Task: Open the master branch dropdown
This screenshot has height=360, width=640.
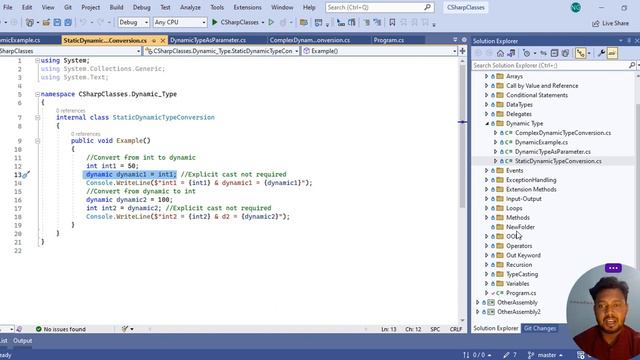Action: 546,355
